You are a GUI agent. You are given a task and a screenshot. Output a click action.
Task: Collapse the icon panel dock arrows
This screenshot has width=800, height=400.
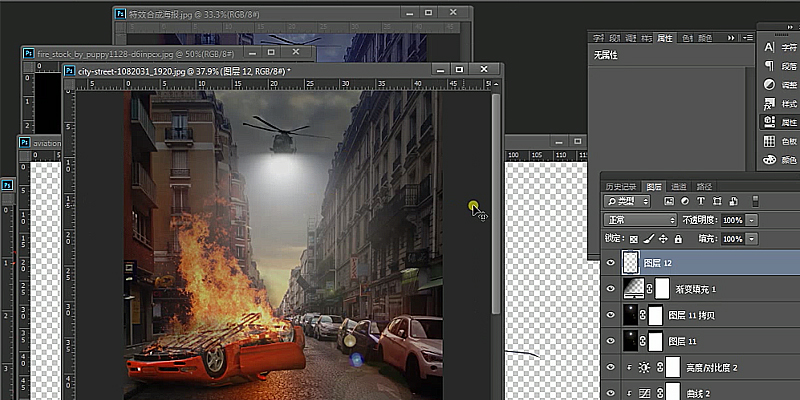coord(790,27)
